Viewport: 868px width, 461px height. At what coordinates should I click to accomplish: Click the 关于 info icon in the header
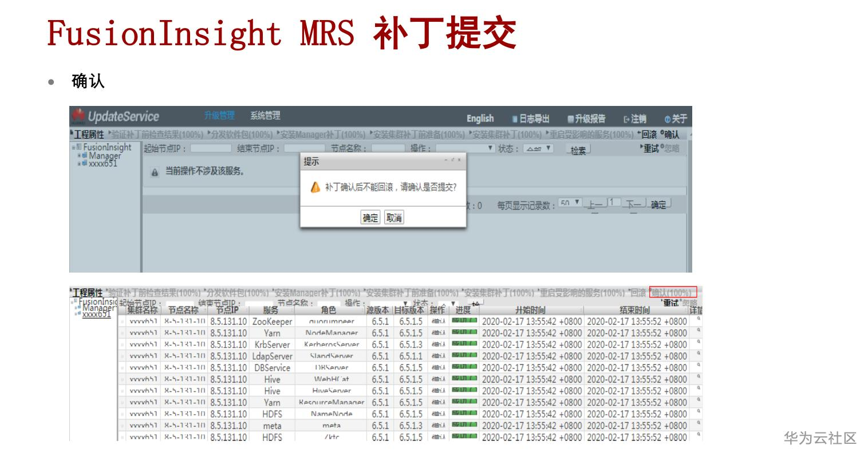668,119
